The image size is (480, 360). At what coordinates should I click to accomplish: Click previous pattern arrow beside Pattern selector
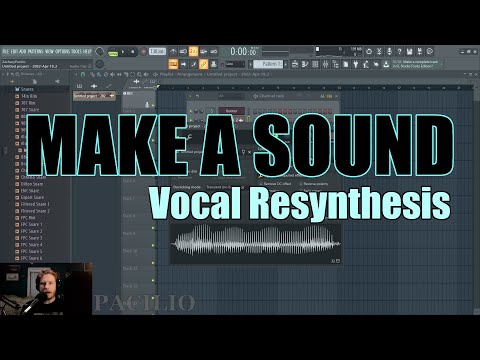[251, 64]
